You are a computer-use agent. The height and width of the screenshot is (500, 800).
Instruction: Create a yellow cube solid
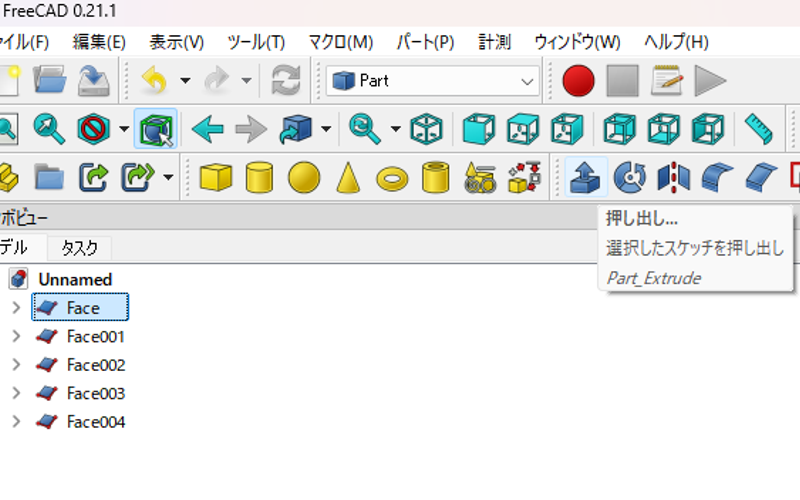[x=215, y=177]
